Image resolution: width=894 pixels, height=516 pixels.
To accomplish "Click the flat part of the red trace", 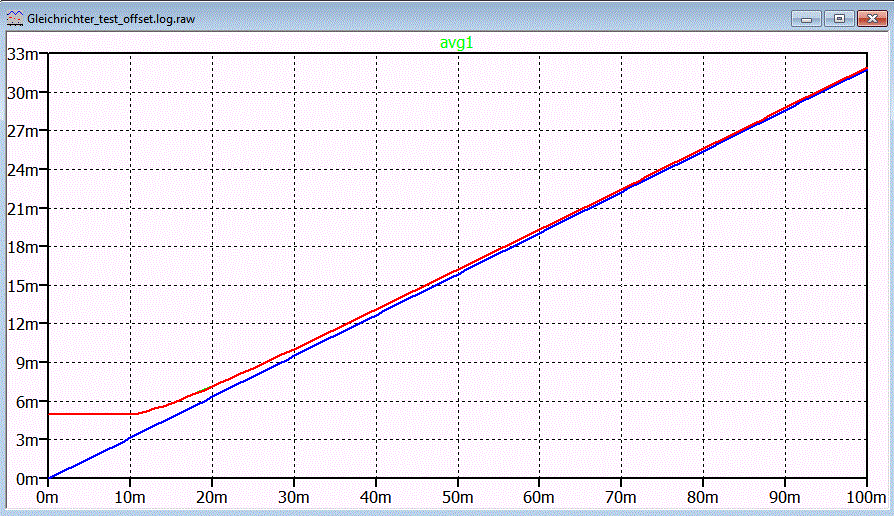I will [91, 414].
